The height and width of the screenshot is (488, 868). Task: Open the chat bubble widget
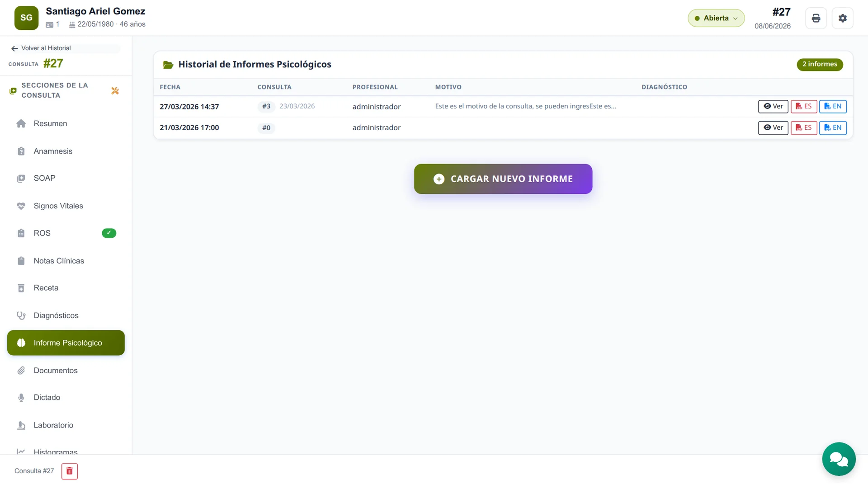pyautogui.click(x=839, y=459)
